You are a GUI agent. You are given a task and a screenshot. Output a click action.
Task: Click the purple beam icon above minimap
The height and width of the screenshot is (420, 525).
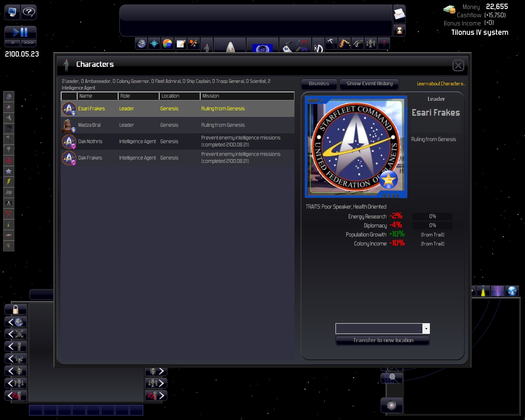[x=498, y=291]
